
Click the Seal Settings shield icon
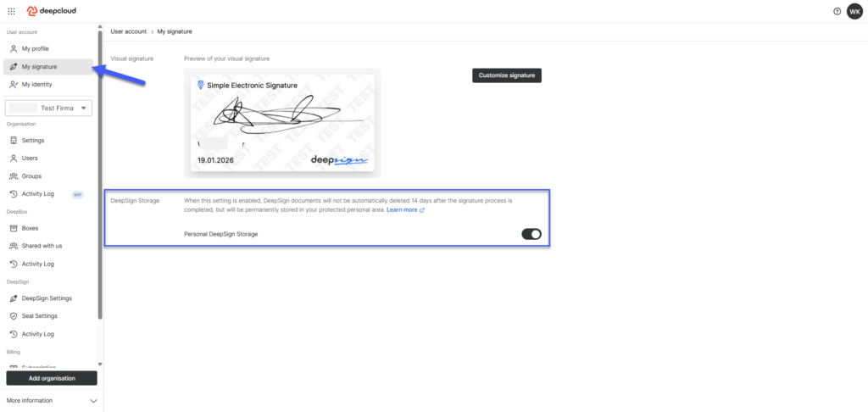click(14, 316)
